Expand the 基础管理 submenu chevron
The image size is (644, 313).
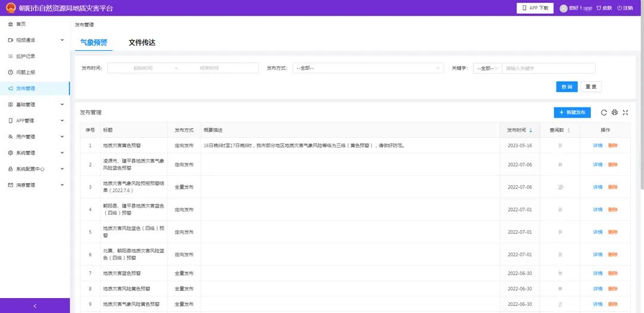click(x=62, y=104)
